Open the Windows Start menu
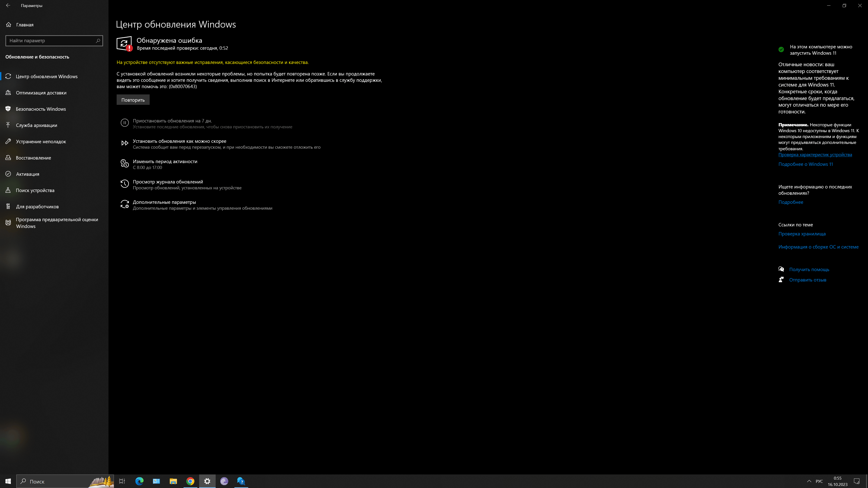 coord(8,481)
